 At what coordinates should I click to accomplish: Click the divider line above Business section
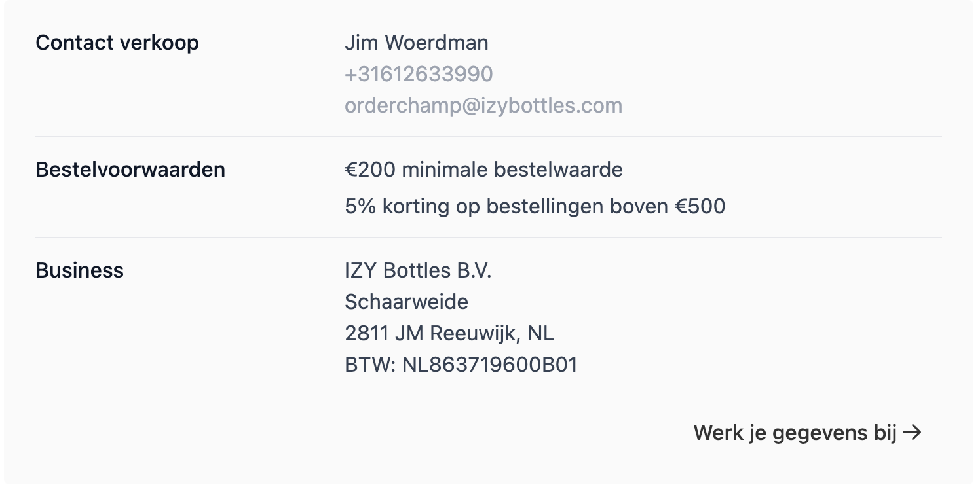pyautogui.click(x=488, y=238)
